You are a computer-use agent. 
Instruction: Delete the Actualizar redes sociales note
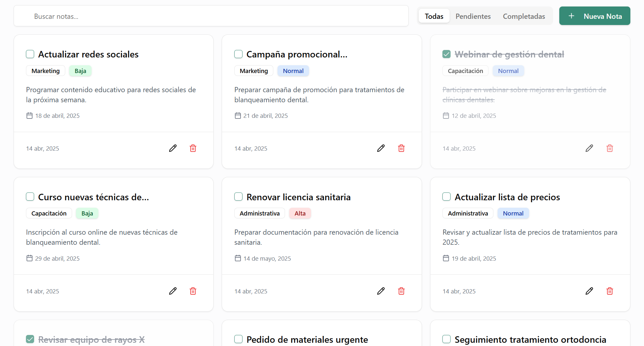(193, 148)
